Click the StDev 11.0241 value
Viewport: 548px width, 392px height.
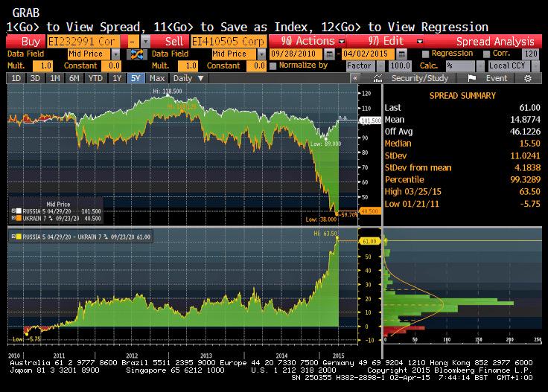[525, 155]
